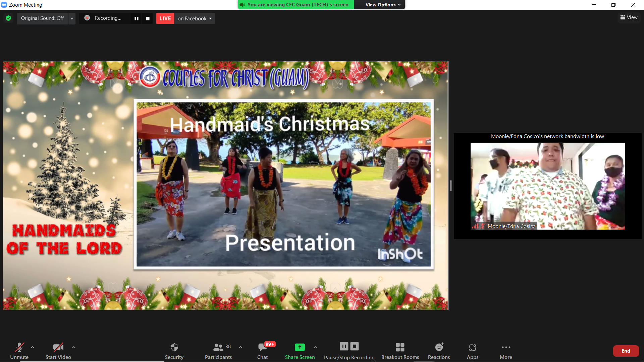This screenshot has height=362, width=644.
Task: Open the Chat panel
Action: (263, 351)
